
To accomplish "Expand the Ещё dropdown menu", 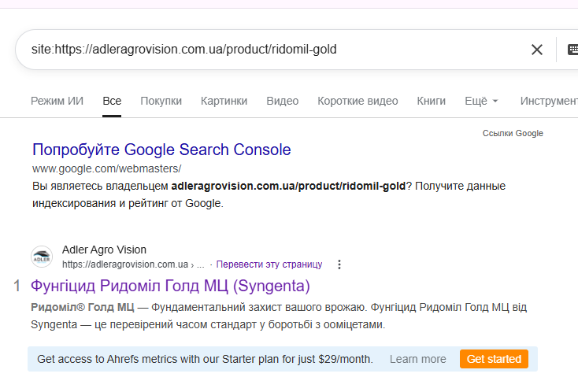I will click(x=481, y=101).
